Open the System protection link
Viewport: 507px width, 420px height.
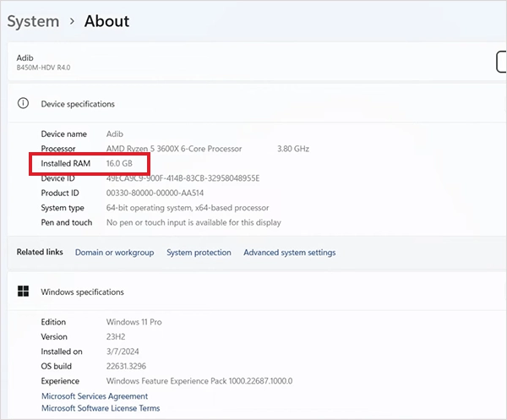click(x=199, y=252)
